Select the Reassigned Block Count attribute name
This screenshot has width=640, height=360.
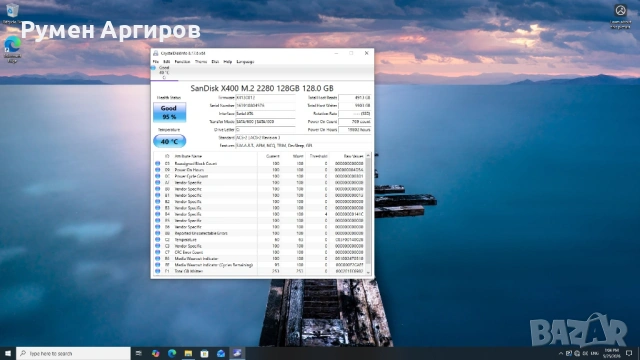click(x=196, y=163)
